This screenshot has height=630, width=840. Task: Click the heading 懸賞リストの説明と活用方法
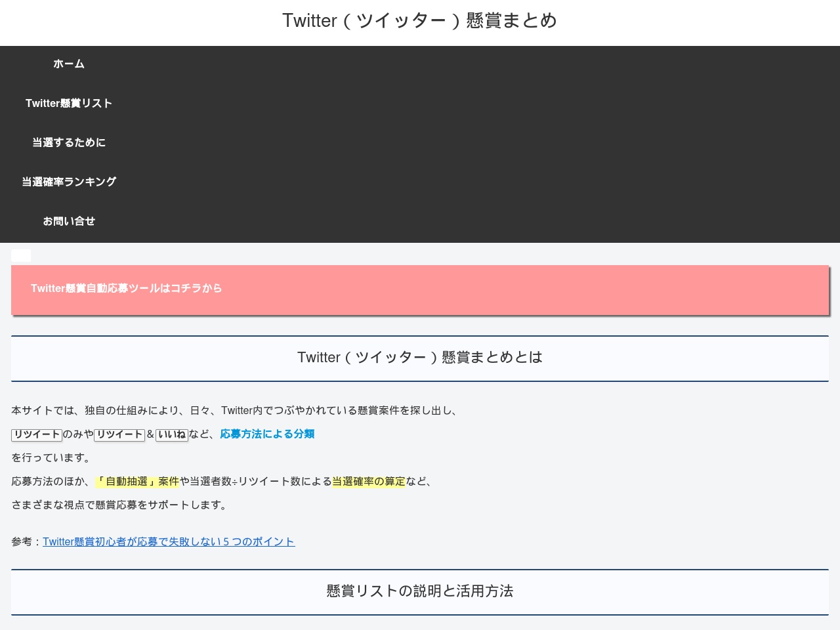coord(420,591)
